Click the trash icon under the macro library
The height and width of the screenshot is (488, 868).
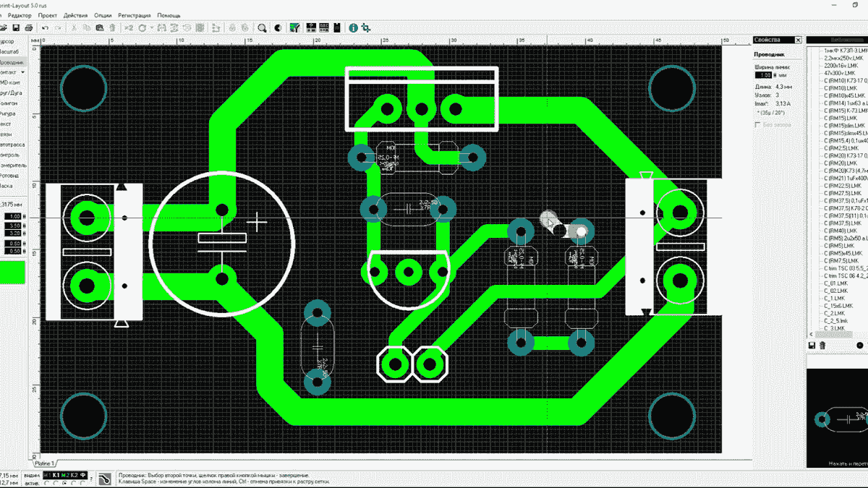click(x=822, y=347)
